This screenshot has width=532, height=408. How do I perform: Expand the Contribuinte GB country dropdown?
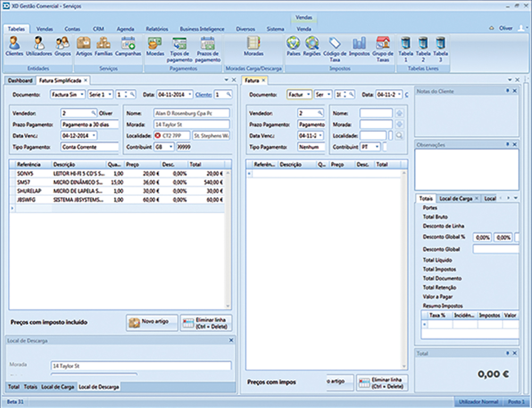pos(171,146)
